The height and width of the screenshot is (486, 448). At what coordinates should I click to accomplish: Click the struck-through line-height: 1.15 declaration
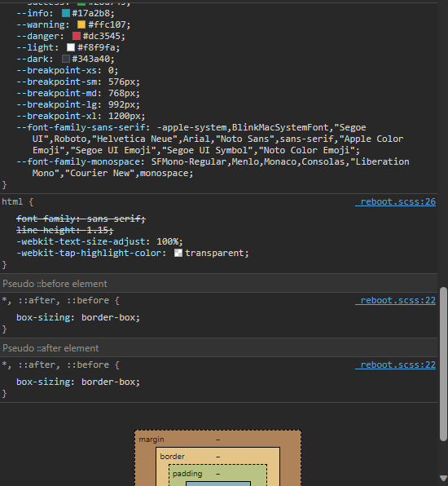(65, 230)
